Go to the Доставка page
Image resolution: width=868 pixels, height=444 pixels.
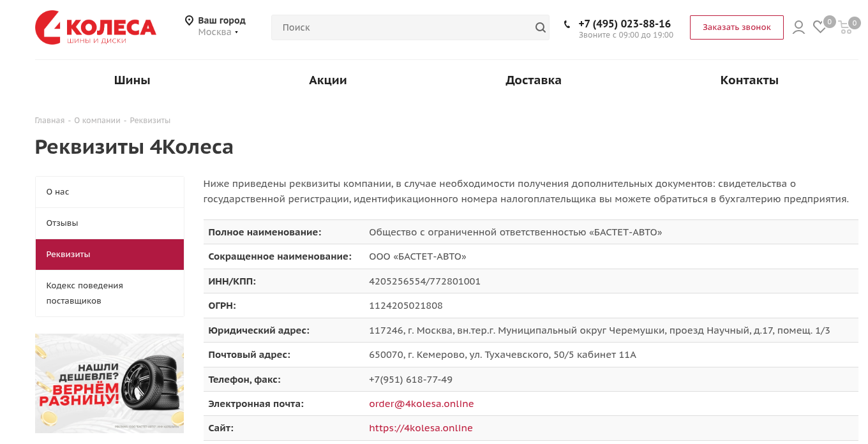click(533, 80)
